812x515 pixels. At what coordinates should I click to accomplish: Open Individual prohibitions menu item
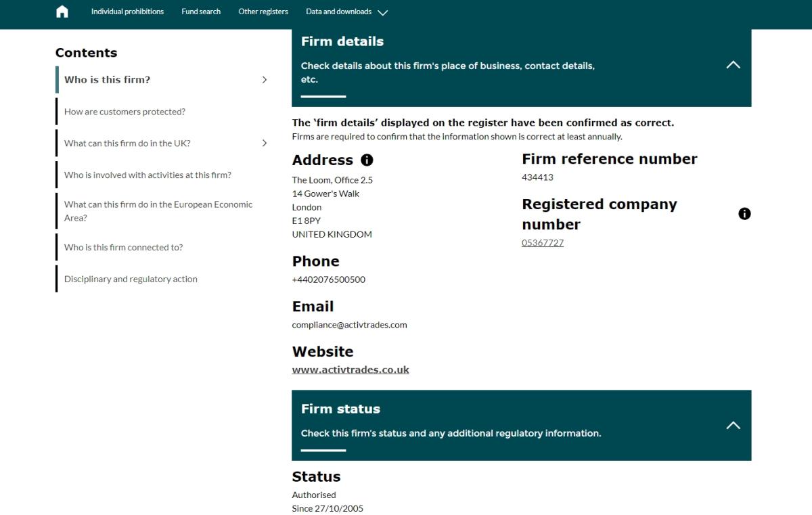click(127, 12)
